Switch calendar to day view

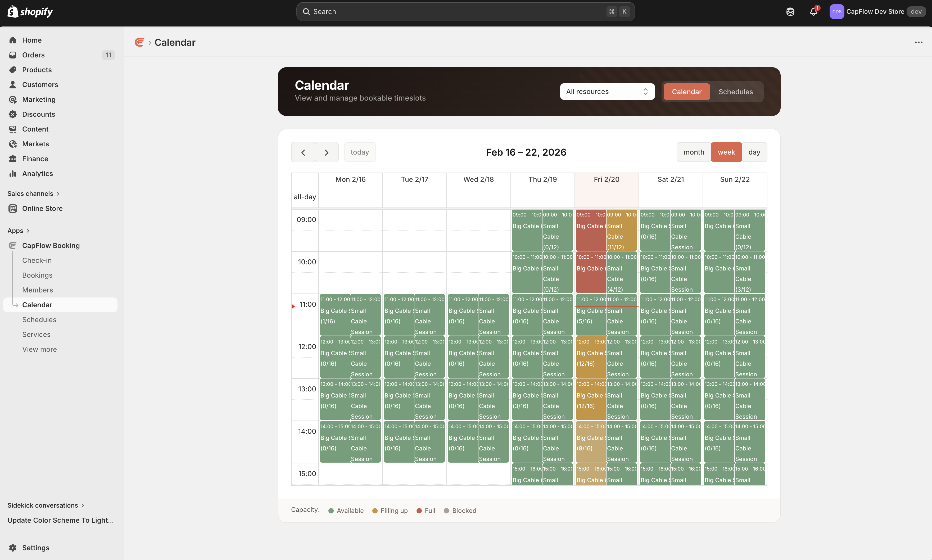pyautogui.click(x=755, y=152)
